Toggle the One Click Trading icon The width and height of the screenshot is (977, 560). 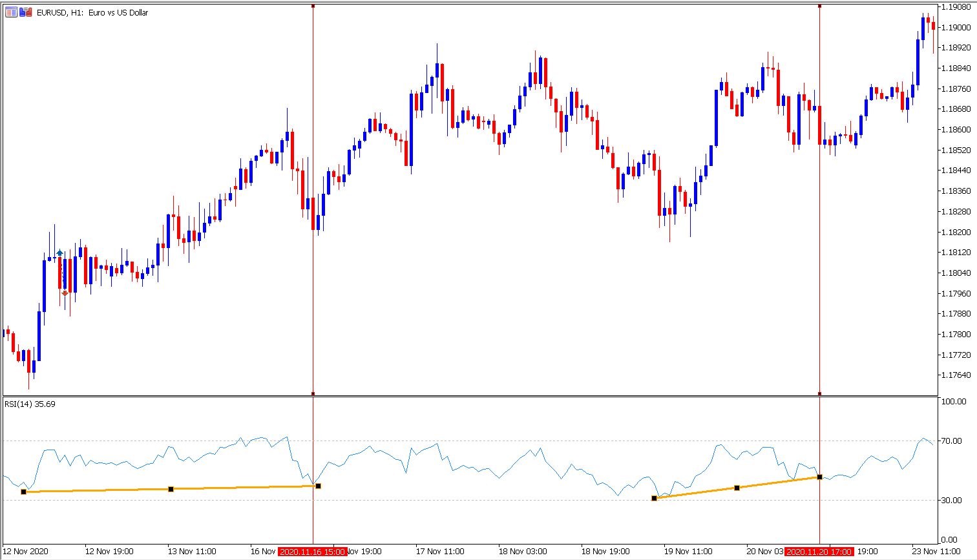pyautogui.click(x=25, y=12)
